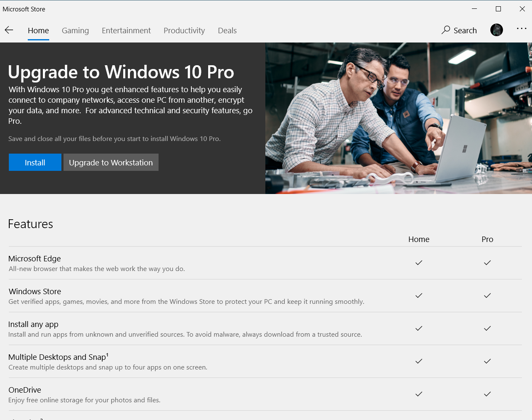
Task: Switch to the Productivity tab
Action: [184, 30]
